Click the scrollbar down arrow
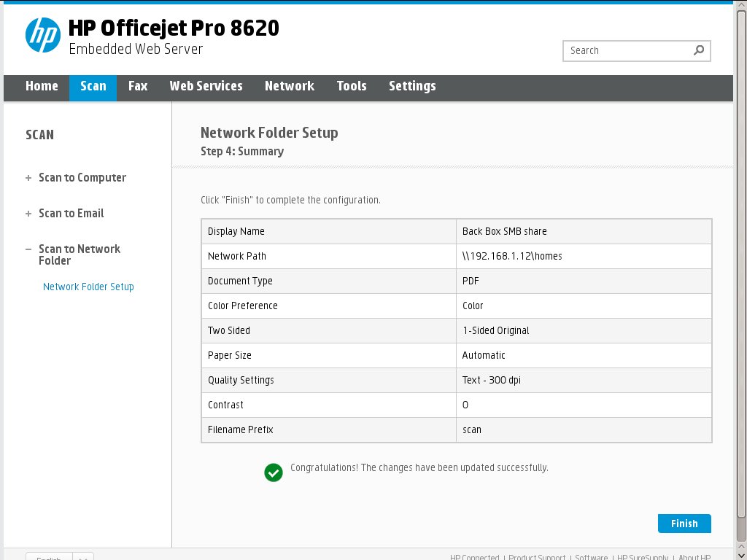The image size is (747, 560). 741,554
